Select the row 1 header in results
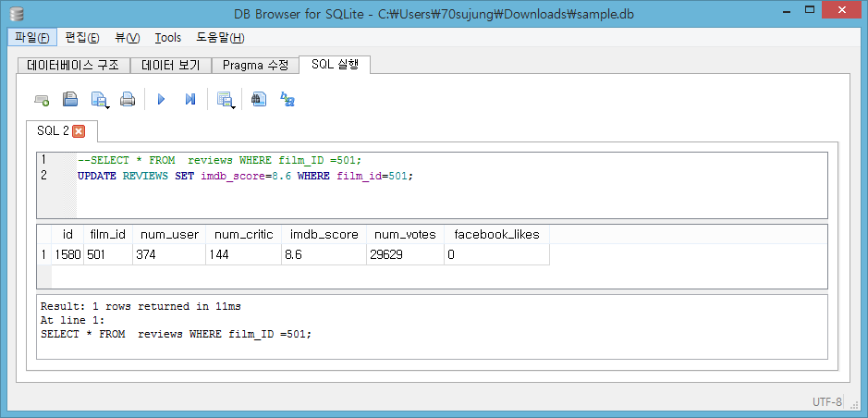This screenshot has width=868, height=418. (x=44, y=254)
